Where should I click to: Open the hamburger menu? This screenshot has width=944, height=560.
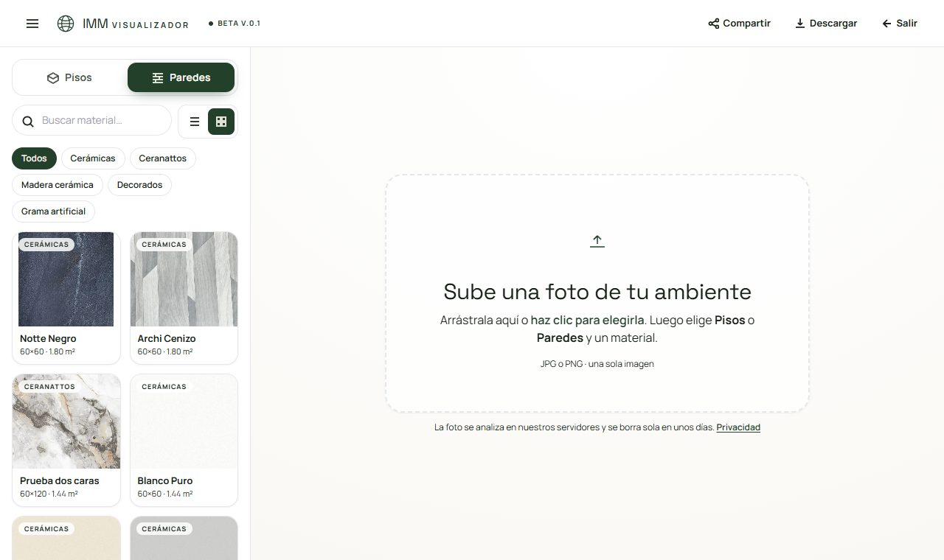(x=32, y=24)
